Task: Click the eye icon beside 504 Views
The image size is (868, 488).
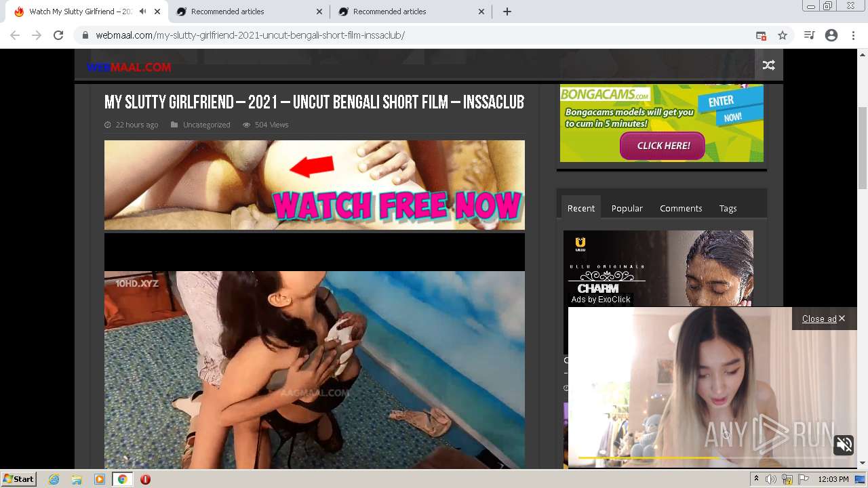Action: click(x=247, y=125)
